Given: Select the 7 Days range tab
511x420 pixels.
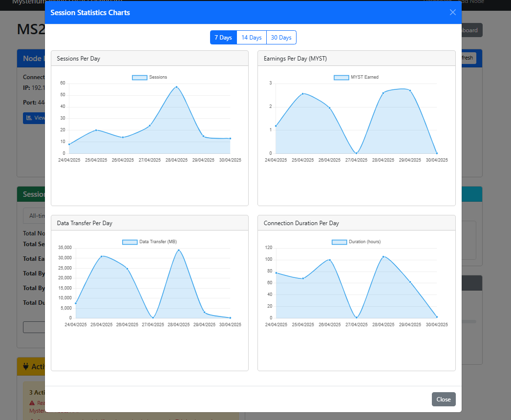Looking at the screenshot, I should [223, 38].
